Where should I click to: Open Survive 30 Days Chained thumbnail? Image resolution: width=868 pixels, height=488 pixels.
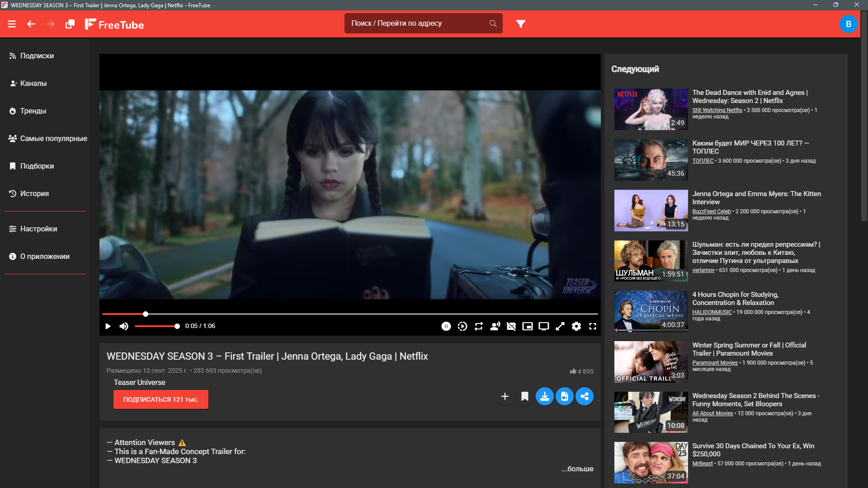coord(651,463)
